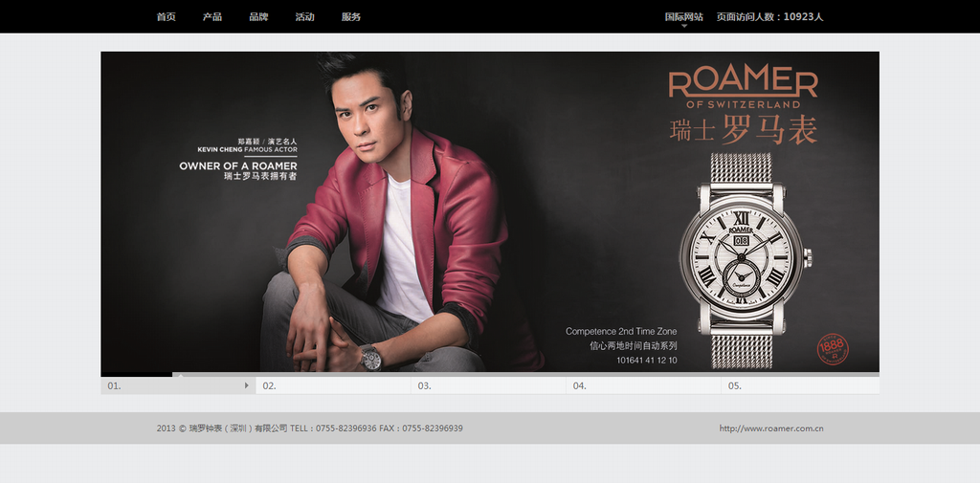
Task: Switch to slide 02 tab
Action: (333, 385)
